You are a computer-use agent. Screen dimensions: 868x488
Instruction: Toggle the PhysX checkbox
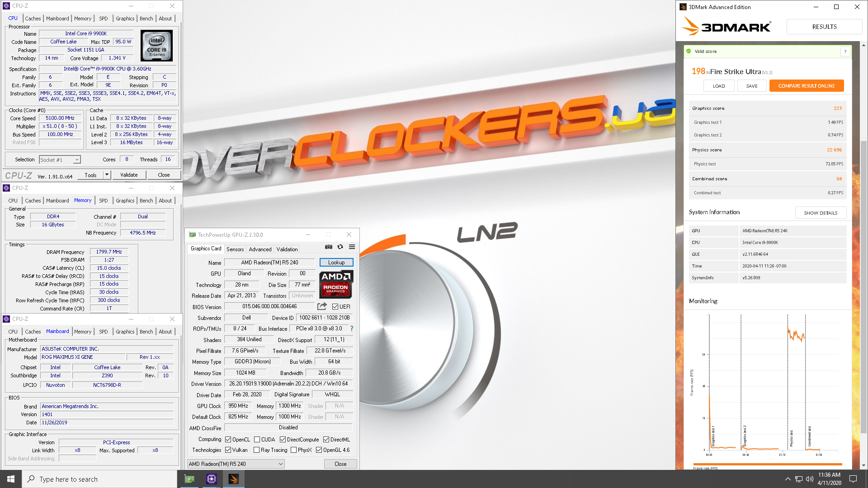(294, 450)
